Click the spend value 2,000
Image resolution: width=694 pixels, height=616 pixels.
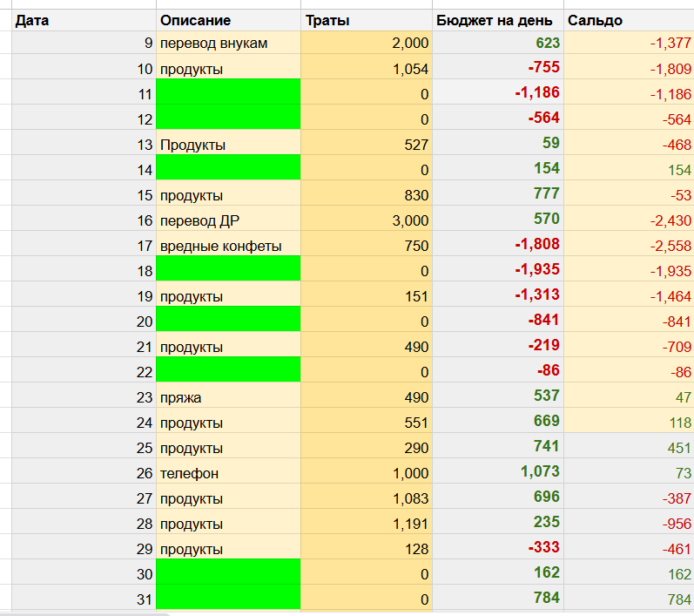pyautogui.click(x=367, y=43)
